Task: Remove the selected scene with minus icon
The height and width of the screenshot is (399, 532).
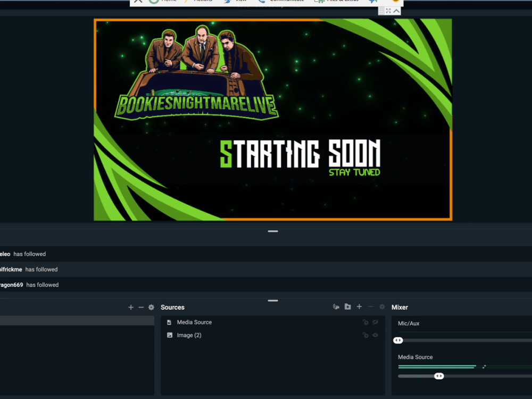Action: [141, 307]
